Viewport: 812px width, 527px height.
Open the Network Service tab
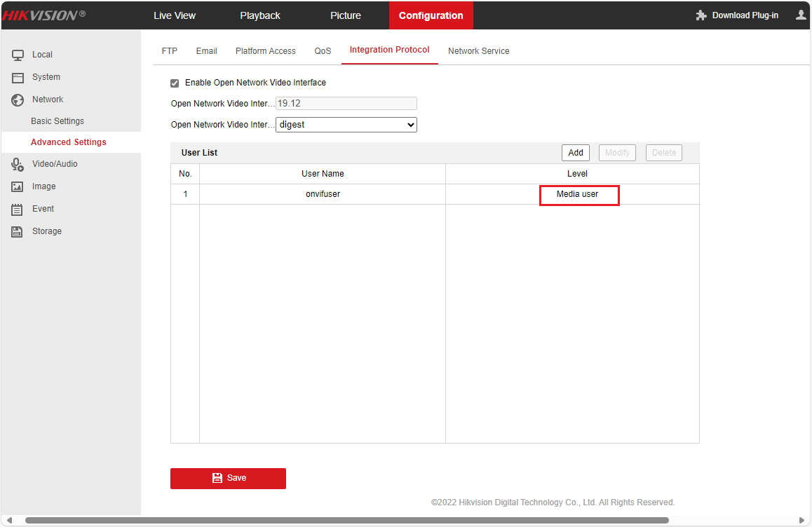(478, 51)
